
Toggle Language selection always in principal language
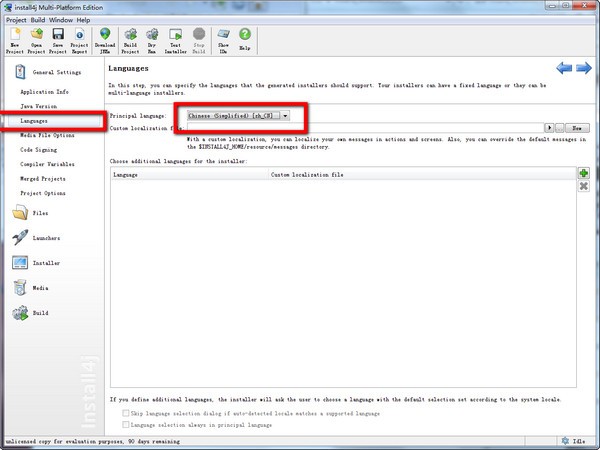click(x=125, y=426)
